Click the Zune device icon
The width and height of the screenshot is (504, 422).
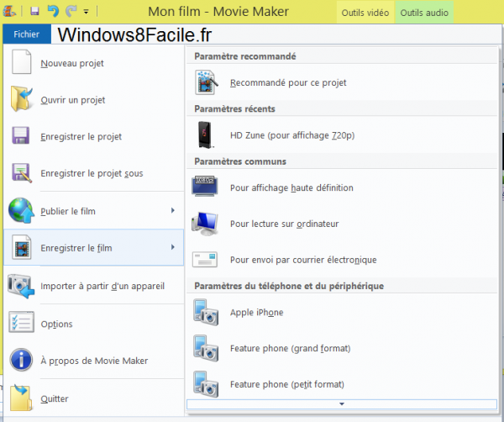click(x=206, y=135)
